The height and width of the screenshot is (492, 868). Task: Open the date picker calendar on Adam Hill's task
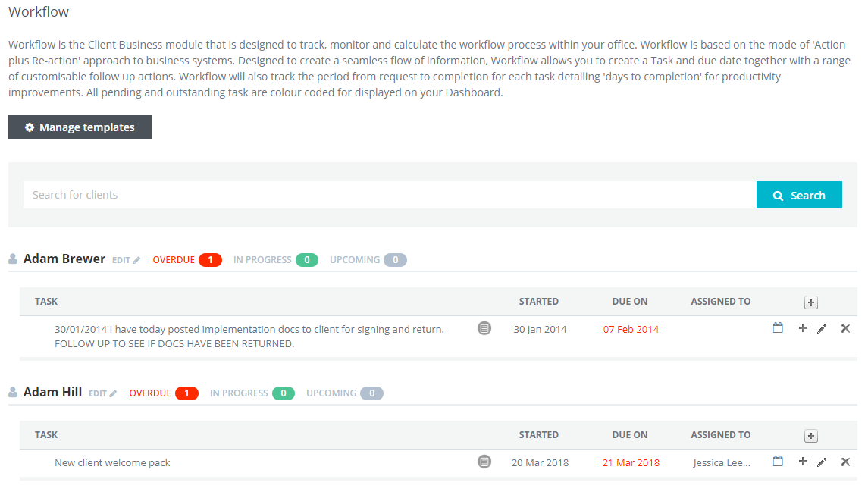click(778, 461)
